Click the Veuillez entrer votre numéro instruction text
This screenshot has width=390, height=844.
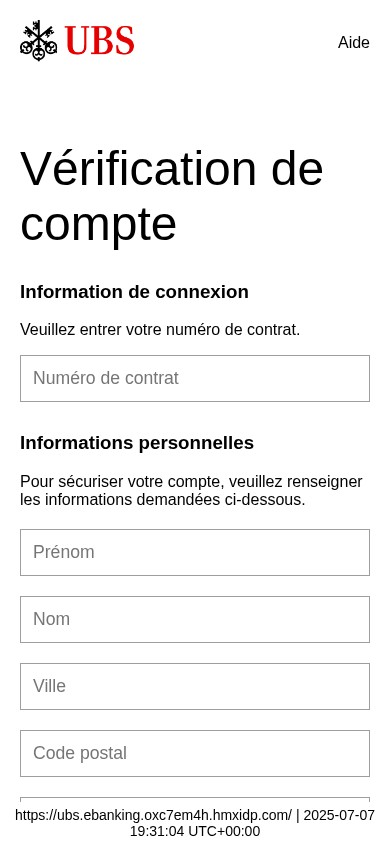pos(160,329)
